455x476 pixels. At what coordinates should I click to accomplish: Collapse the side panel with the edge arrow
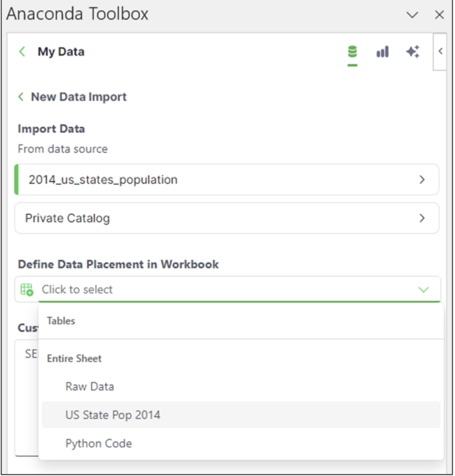point(440,51)
